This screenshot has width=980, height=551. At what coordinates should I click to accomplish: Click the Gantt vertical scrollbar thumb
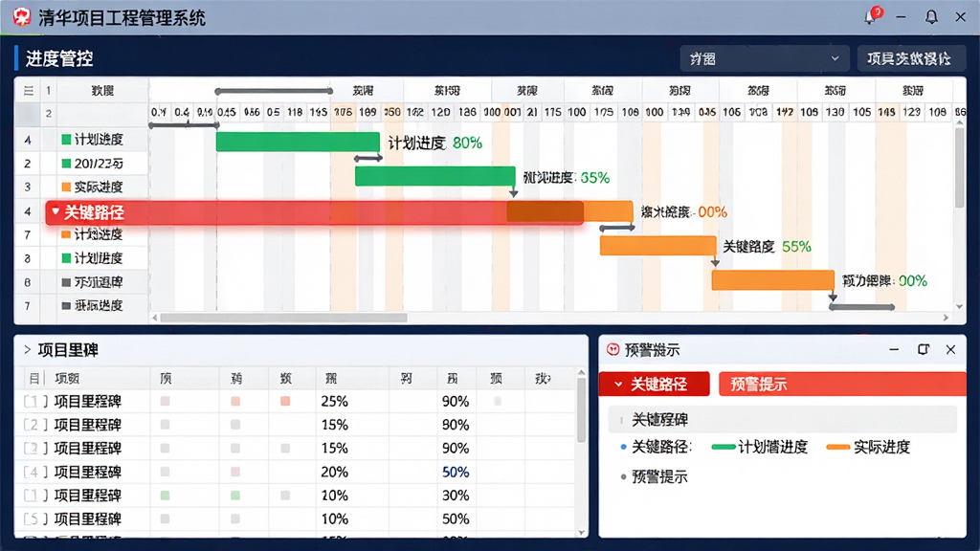click(959, 167)
